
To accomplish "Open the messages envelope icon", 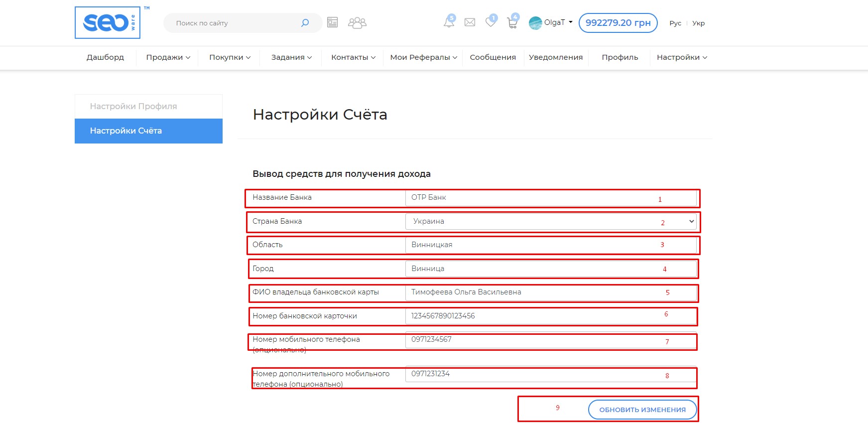I will point(470,22).
